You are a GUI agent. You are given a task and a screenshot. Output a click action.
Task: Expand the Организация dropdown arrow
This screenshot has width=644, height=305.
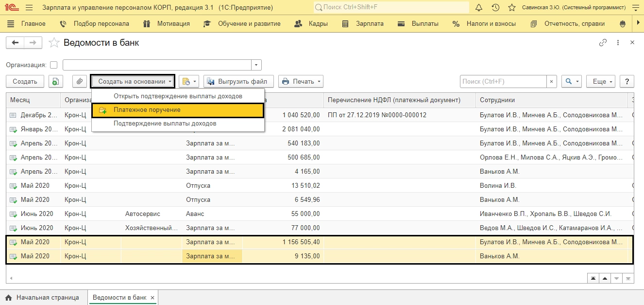(x=256, y=65)
